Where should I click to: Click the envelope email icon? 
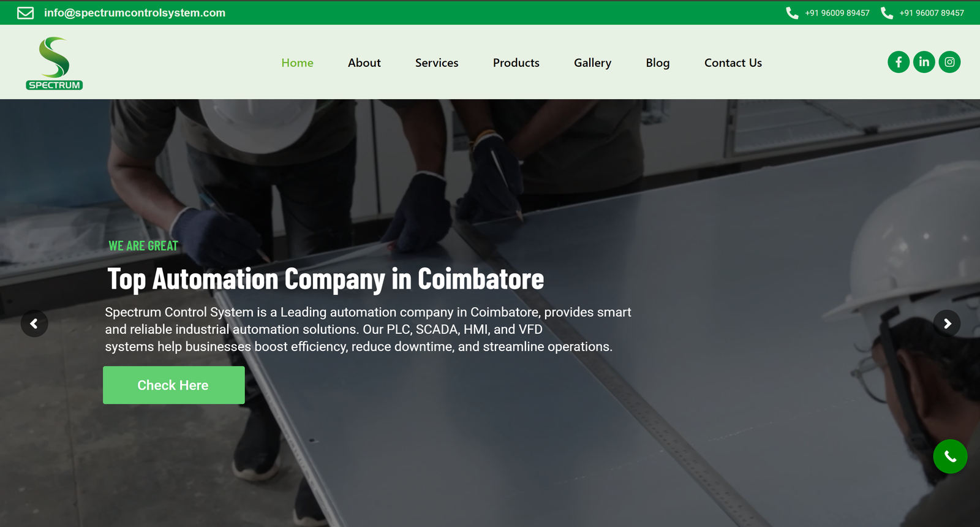tap(25, 13)
